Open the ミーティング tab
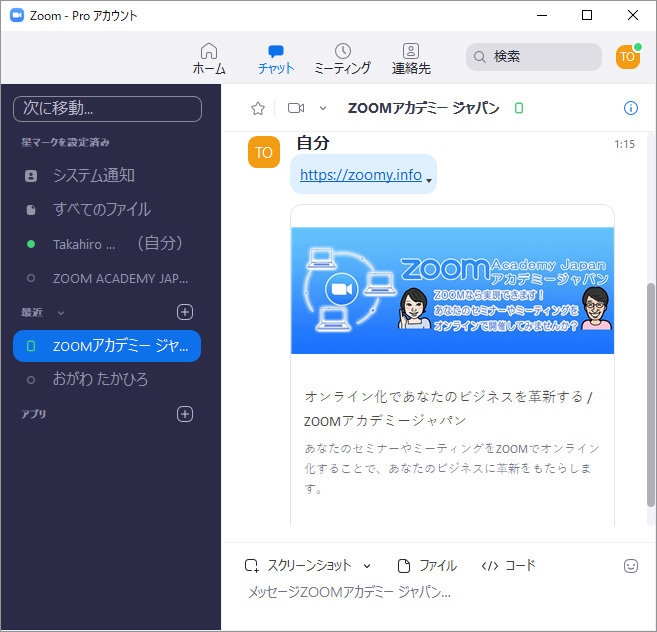The height and width of the screenshot is (632, 657). pyautogui.click(x=342, y=59)
